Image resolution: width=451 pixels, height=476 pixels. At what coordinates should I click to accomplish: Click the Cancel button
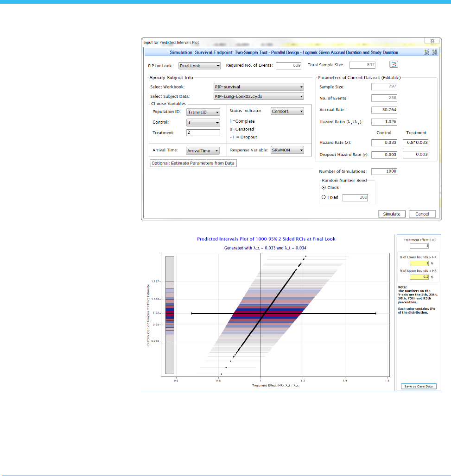click(x=422, y=214)
